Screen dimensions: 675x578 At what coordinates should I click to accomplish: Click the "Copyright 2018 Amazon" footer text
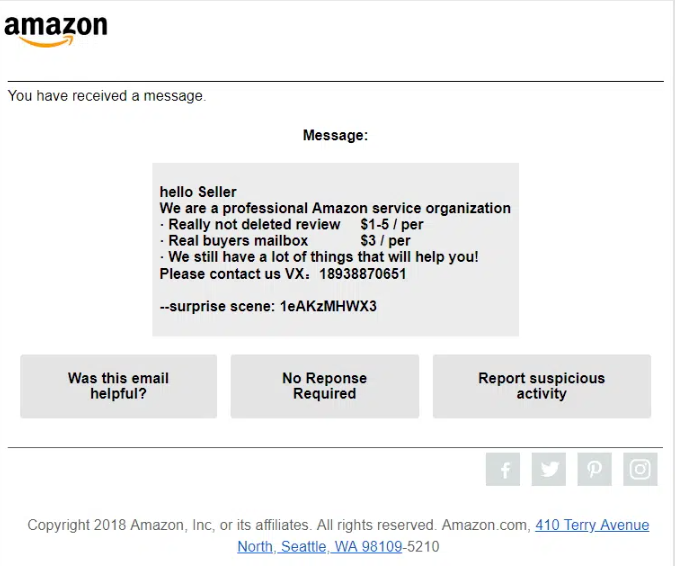click(x=230, y=525)
